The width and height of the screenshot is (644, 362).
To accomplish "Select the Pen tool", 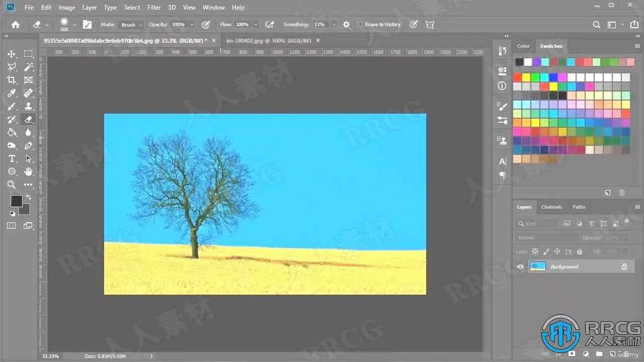I will click(29, 145).
